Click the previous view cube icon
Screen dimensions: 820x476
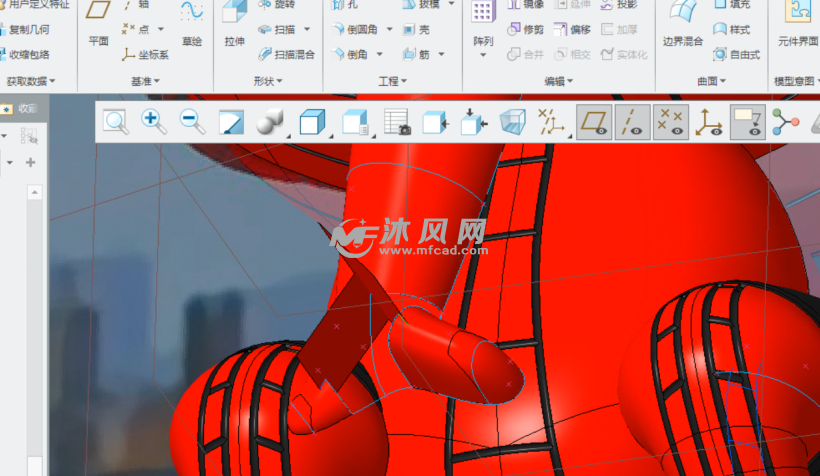pyautogui.click(x=435, y=122)
